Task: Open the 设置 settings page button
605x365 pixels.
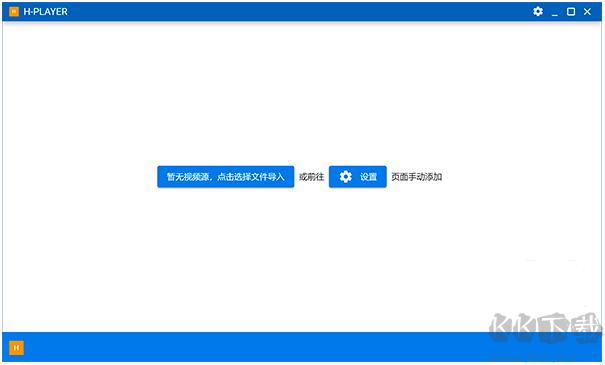Action: (358, 177)
